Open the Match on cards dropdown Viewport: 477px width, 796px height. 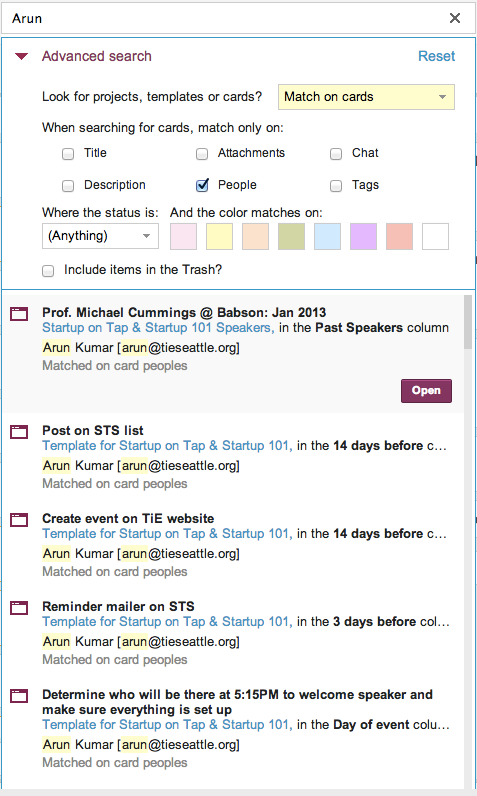click(x=366, y=97)
